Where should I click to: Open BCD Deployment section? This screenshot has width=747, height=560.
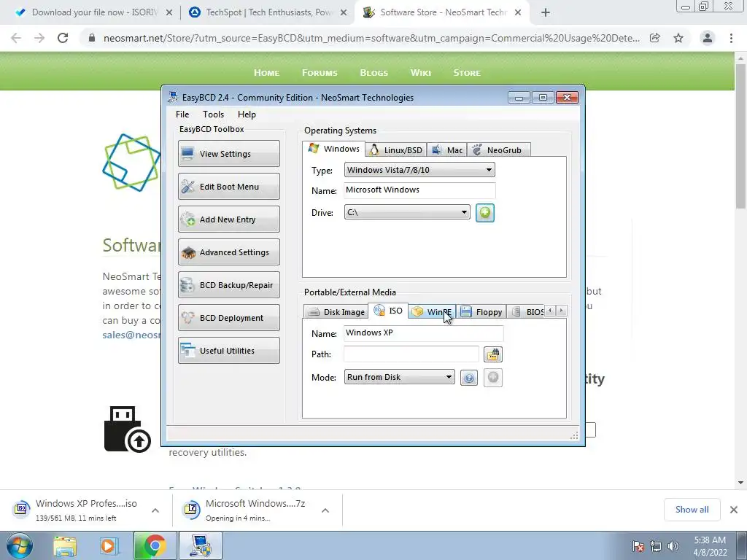click(228, 318)
